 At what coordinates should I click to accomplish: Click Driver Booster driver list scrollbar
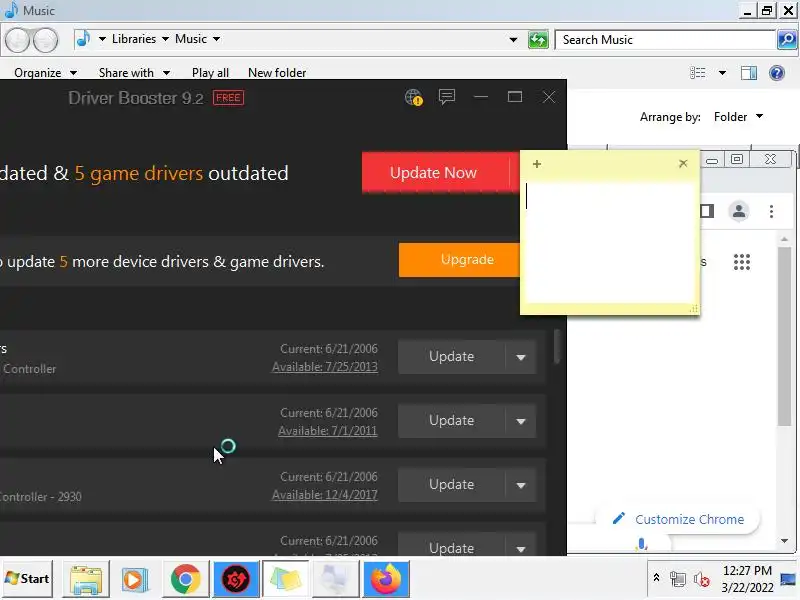(557, 346)
